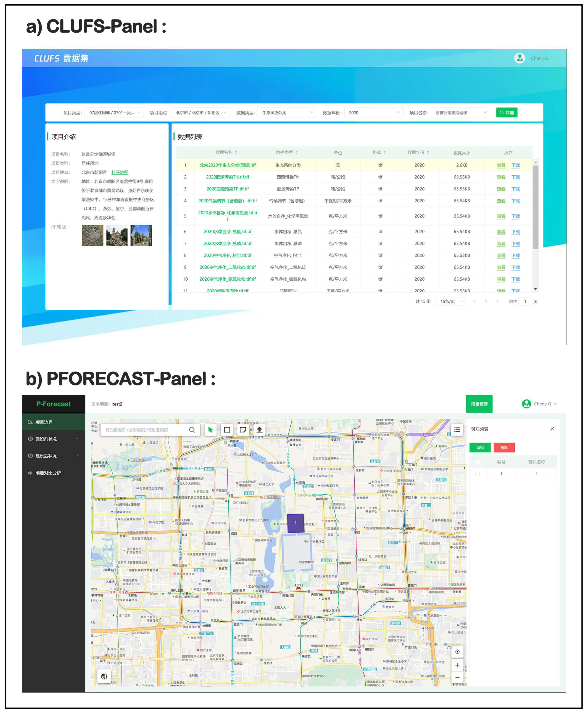Tick the select-all checkbox in patch table header

(478, 462)
